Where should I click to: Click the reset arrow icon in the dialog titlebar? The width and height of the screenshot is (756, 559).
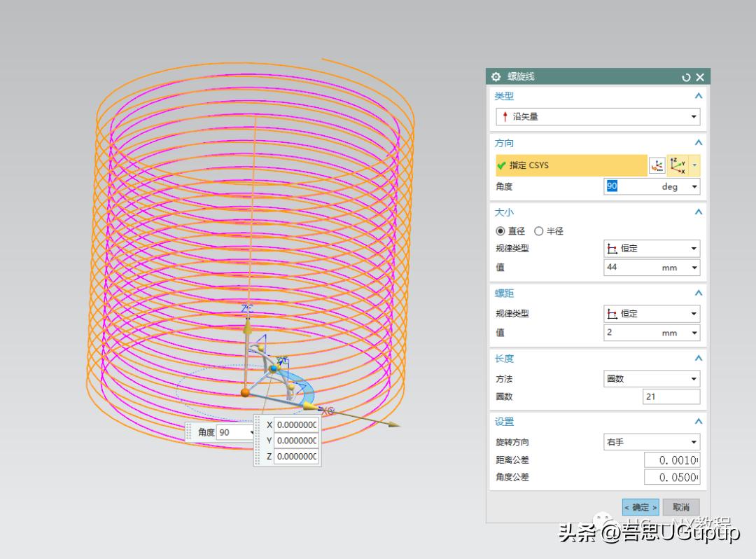tap(686, 77)
